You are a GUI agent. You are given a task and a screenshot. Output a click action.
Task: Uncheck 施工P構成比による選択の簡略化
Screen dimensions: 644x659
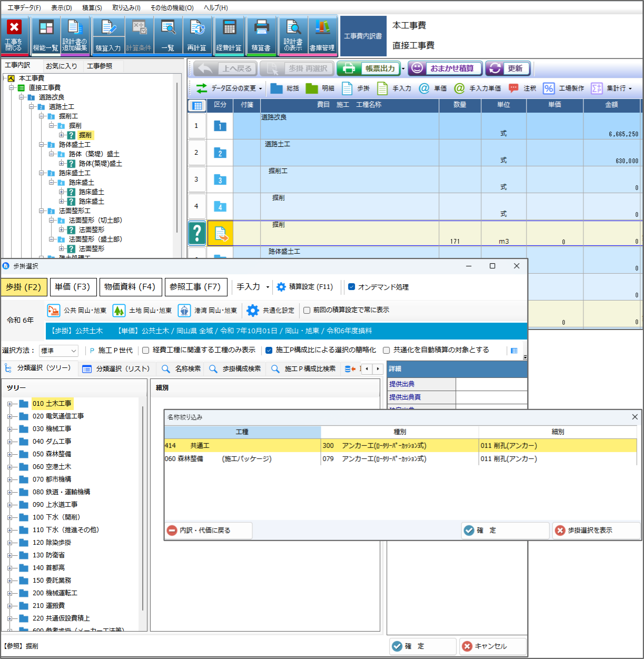coord(269,350)
